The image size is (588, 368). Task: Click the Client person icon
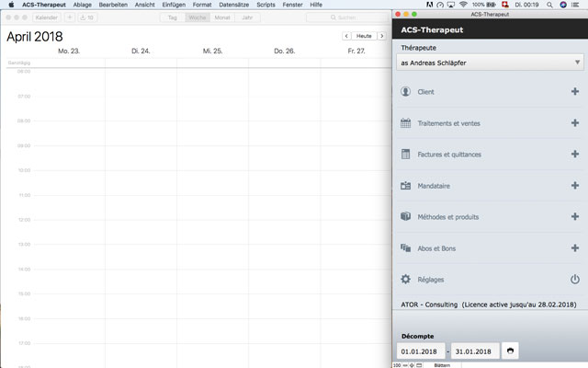coord(405,92)
